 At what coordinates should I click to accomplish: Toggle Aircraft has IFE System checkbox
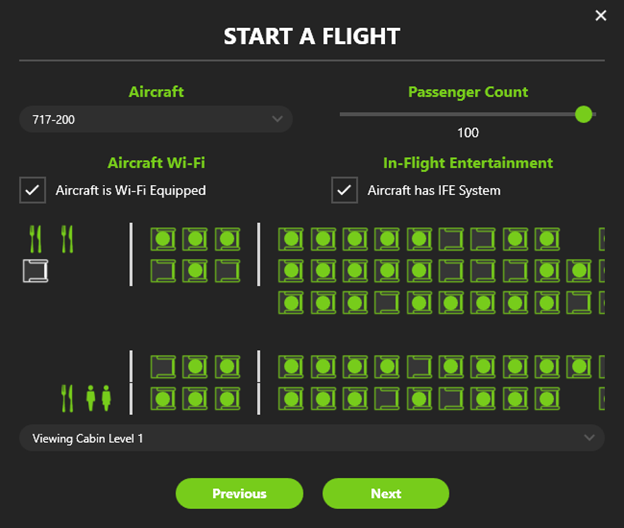point(345,190)
